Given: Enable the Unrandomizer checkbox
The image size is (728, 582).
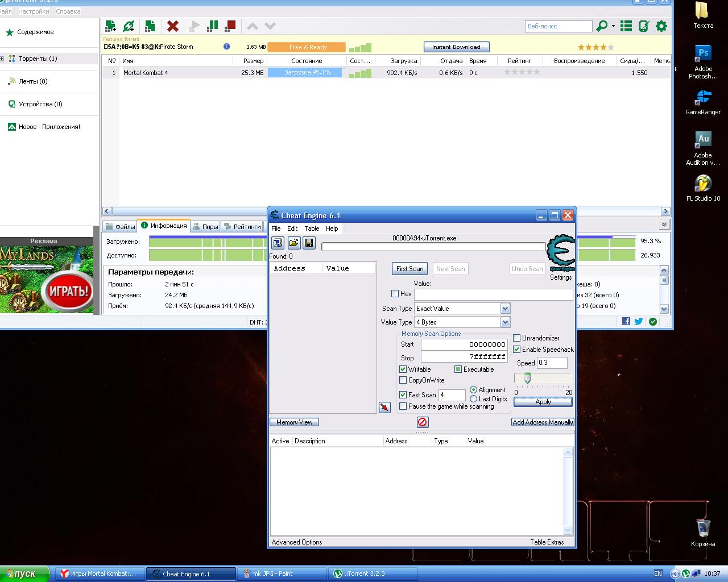Looking at the screenshot, I should coord(516,338).
